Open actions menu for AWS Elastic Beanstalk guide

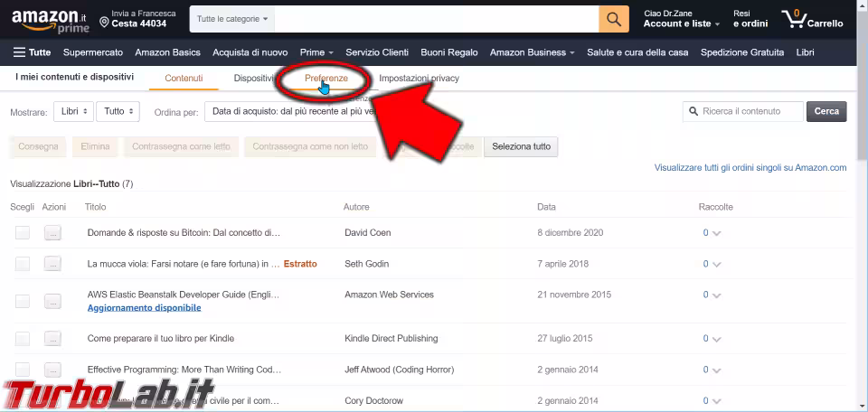coord(52,302)
